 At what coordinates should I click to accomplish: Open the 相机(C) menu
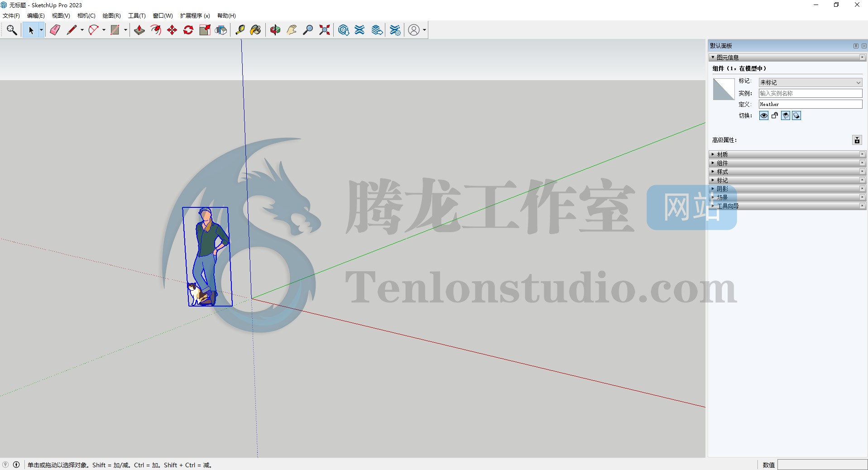tap(86, 15)
